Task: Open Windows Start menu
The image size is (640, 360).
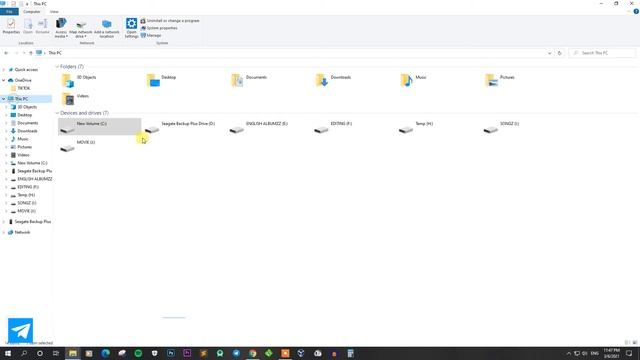Action: pyautogui.click(x=8, y=353)
